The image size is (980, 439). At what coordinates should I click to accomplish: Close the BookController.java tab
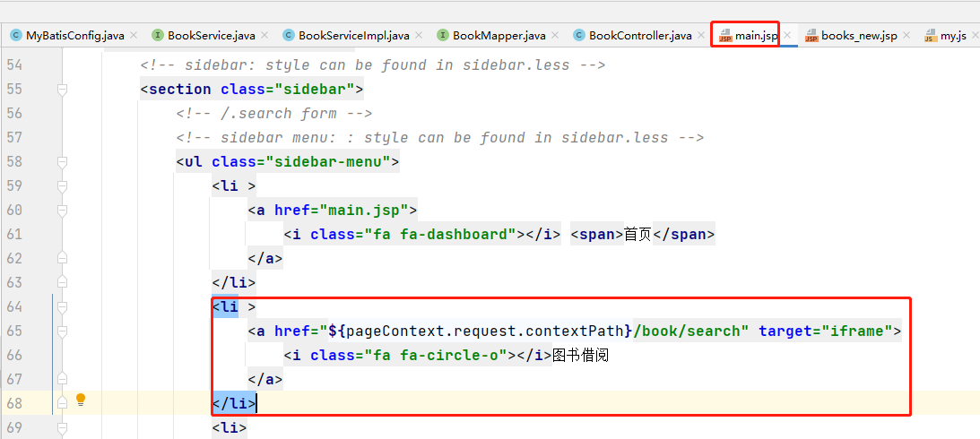click(700, 36)
